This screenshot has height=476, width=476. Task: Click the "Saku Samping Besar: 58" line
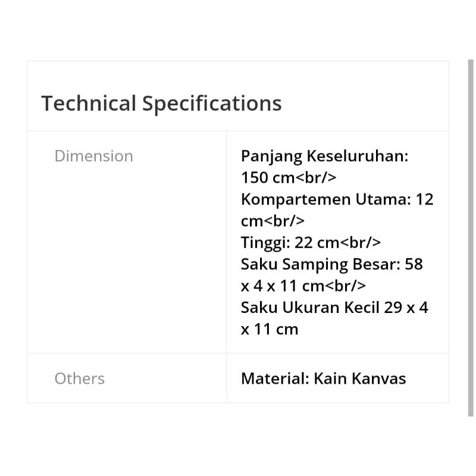point(331,264)
